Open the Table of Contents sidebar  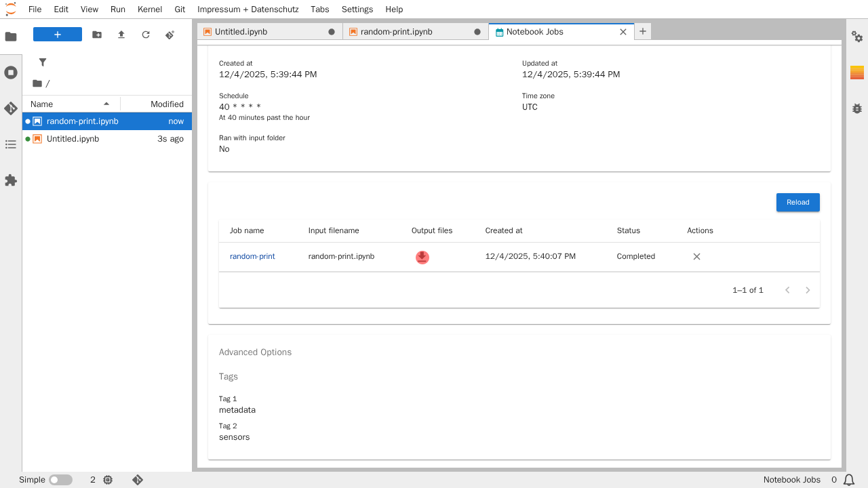[x=11, y=144]
